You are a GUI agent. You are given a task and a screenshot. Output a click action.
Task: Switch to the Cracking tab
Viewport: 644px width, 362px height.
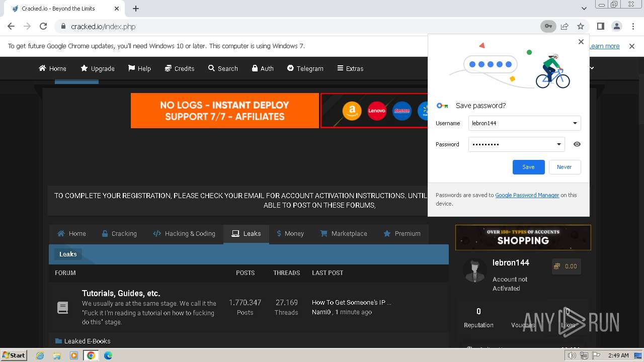click(119, 234)
